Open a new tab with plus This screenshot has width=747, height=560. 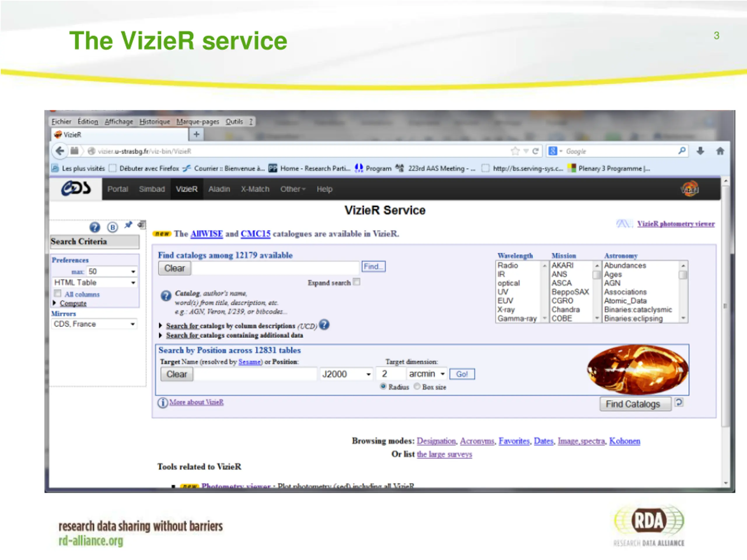(x=196, y=134)
